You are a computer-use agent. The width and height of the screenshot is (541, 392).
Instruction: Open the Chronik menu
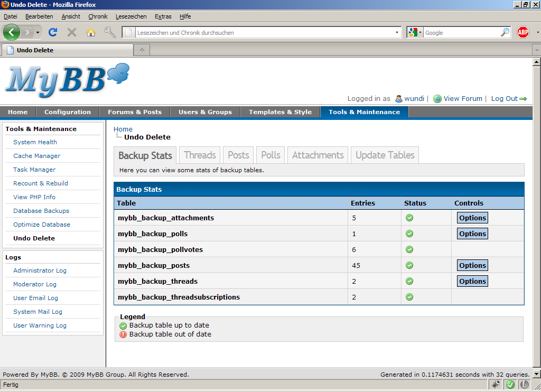(x=98, y=16)
